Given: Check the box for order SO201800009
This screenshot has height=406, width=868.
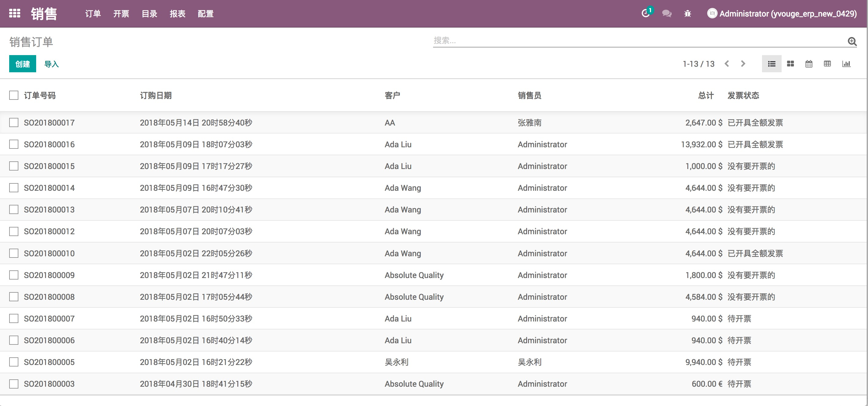Looking at the screenshot, I should click(14, 275).
